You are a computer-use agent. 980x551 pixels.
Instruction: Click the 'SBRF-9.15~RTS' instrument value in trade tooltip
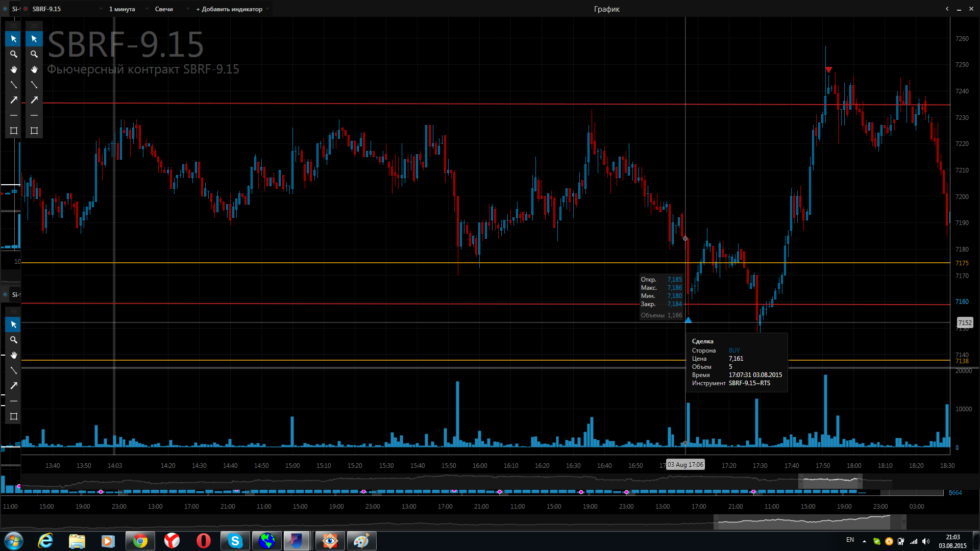click(749, 383)
